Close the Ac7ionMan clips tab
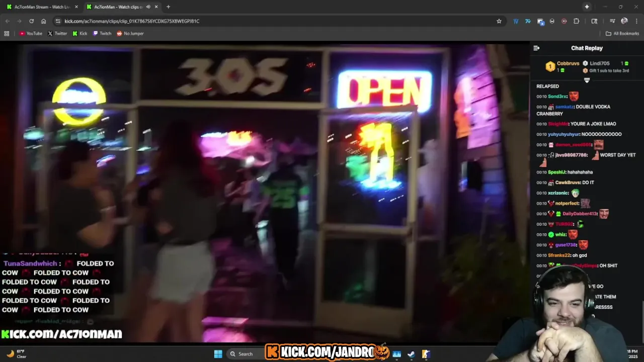The image size is (644, 362). pyautogui.click(x=156, y=7)
